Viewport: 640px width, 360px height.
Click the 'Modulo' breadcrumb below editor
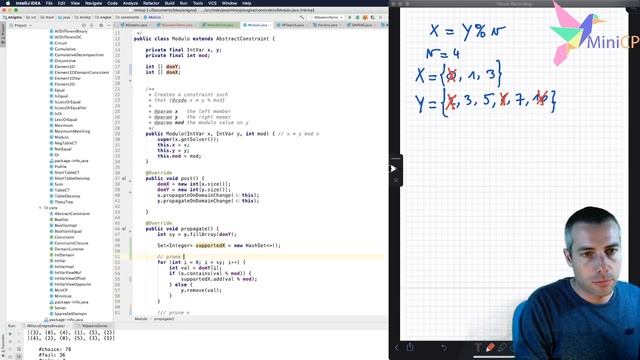[141, 319]
